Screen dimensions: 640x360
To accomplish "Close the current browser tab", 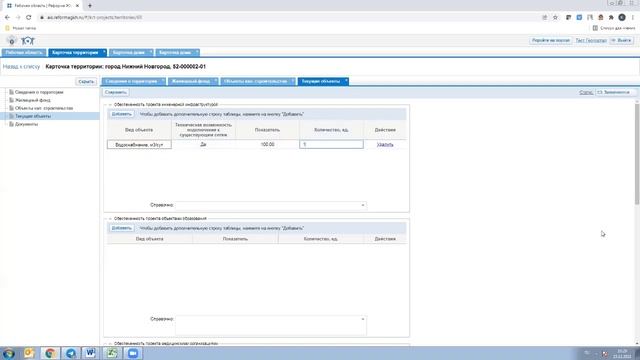I will coord(77,6).
